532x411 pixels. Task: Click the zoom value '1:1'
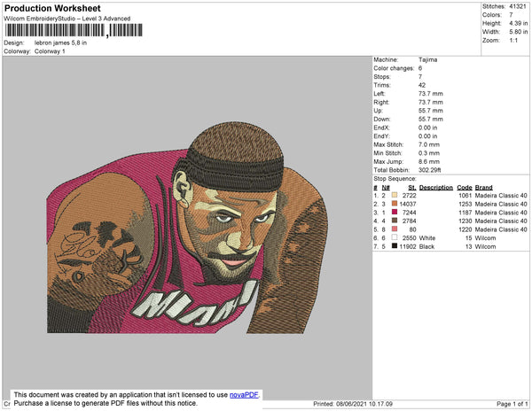tap(513, 41)
